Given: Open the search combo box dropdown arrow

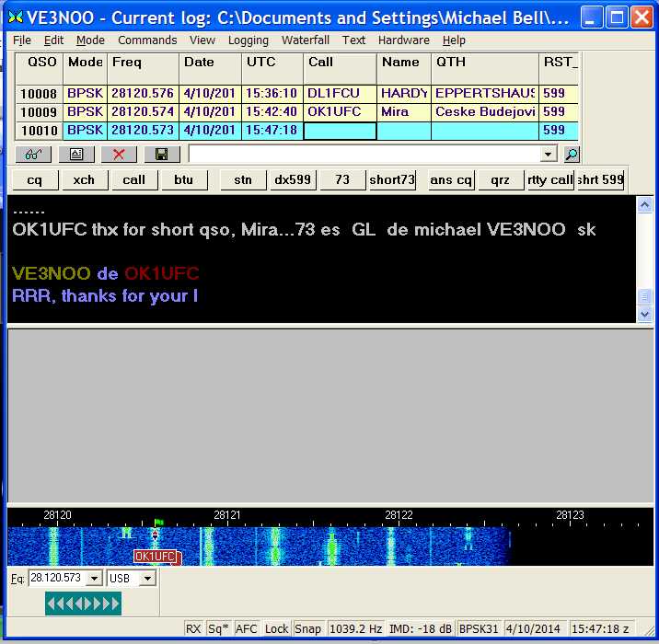Looking at the screenshot, I should (549, 155).
